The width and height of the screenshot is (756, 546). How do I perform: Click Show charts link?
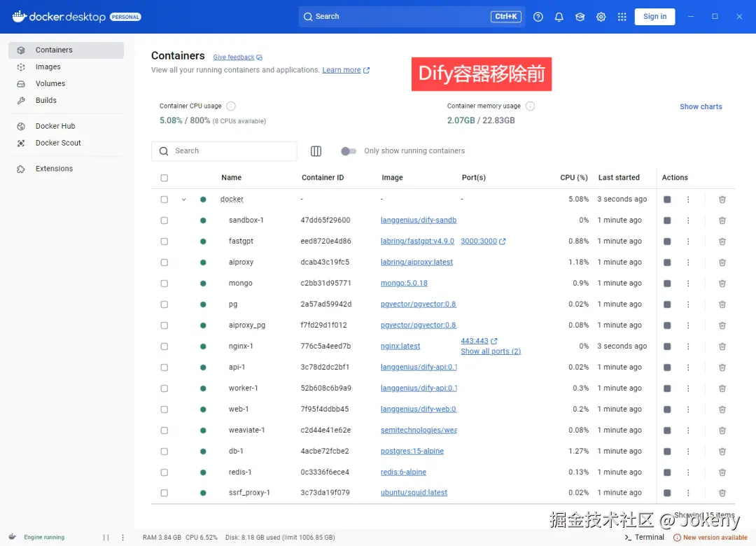(701, 106)
